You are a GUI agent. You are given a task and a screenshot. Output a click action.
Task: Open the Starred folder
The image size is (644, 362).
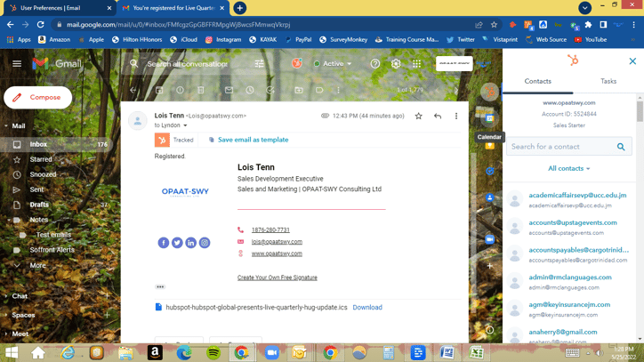41,159
